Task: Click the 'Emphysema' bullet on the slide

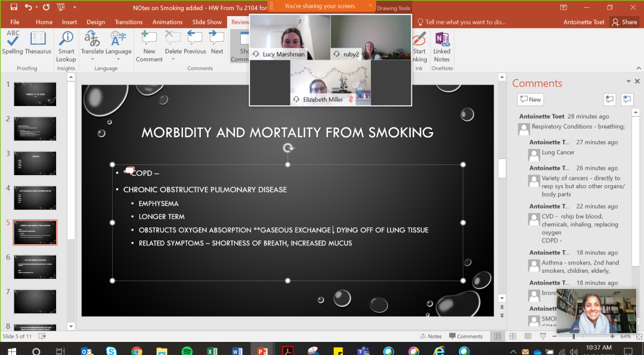Action: coord(159,204)
